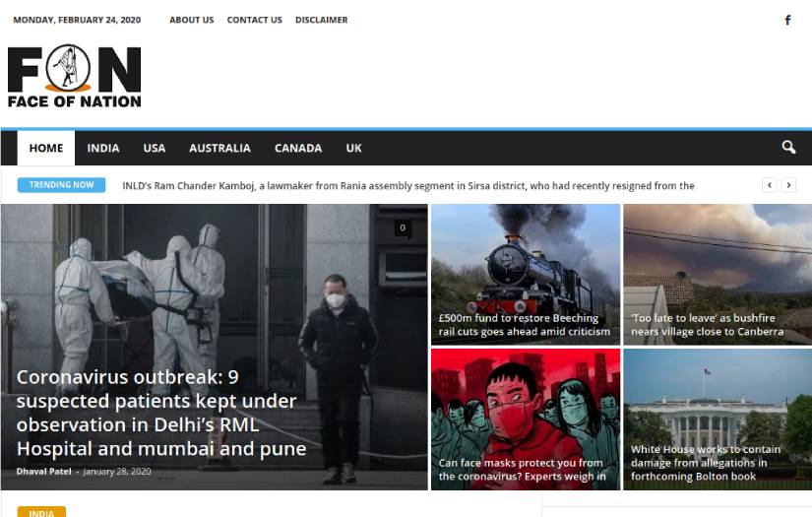Visit the About Us page

coord(192,20)
